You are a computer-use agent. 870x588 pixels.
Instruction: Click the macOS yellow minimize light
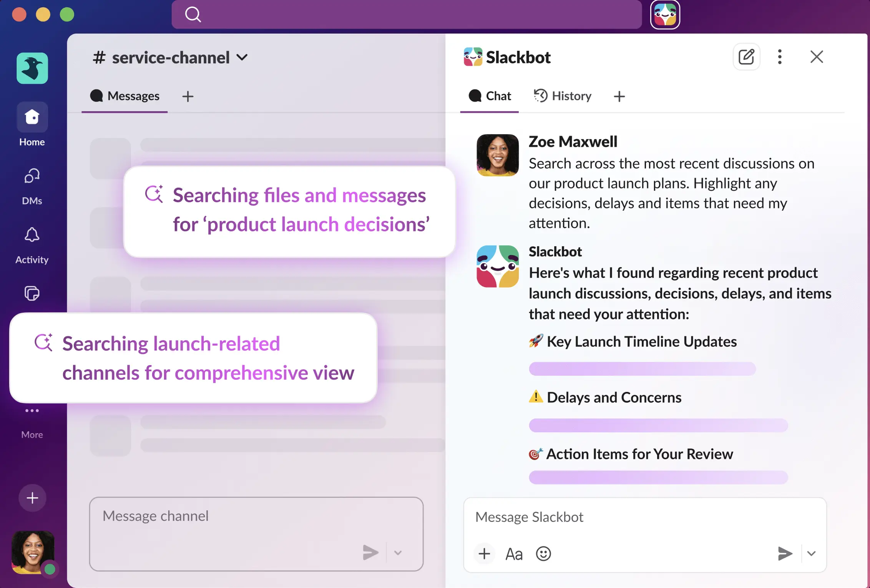click(x=43, y=15)
